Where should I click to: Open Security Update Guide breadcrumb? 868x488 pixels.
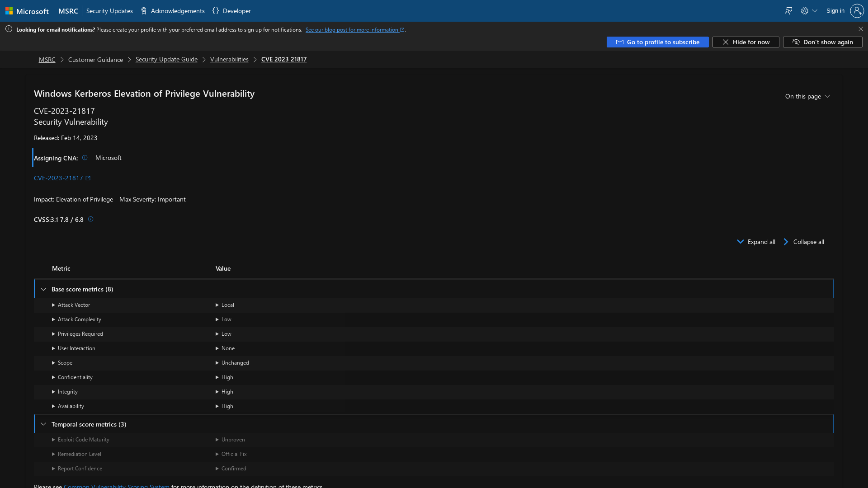click(166, 60)
